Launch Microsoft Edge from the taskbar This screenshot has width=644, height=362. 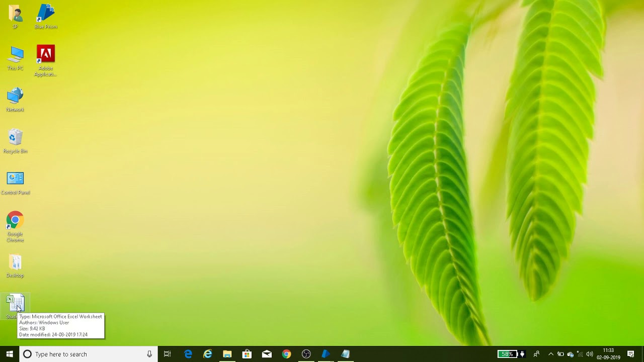pos(188,354)
